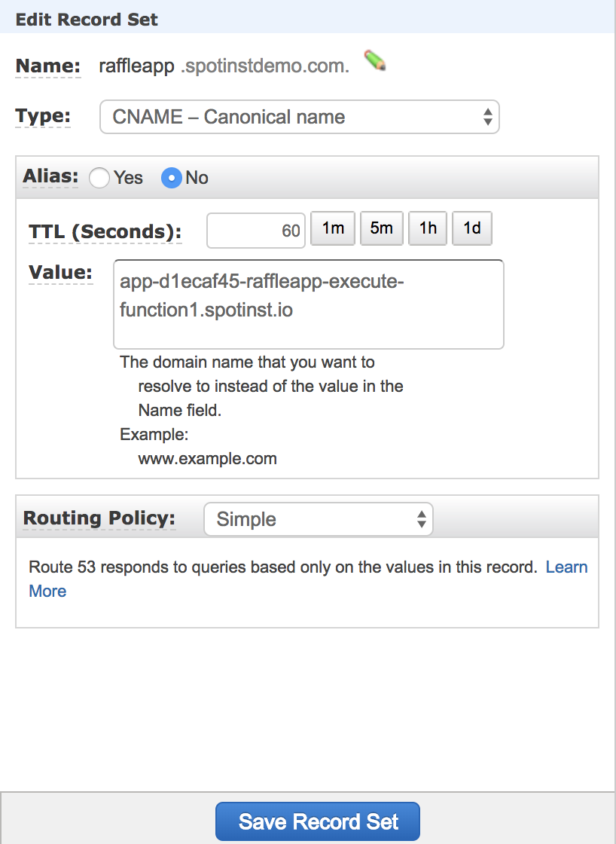Click the TTL seconds input field

pos(255,230)
